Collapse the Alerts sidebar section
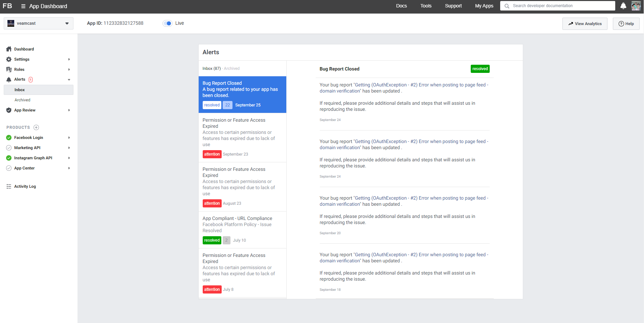The image size is (644, 323). click(69, 80)
